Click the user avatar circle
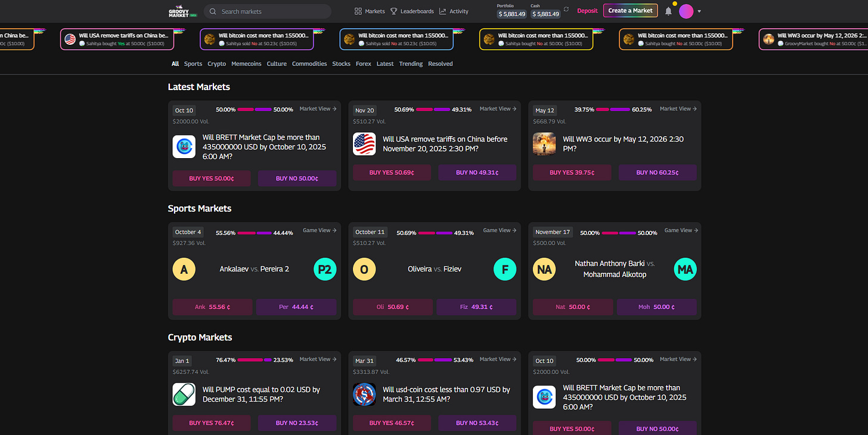 [686, 11]
